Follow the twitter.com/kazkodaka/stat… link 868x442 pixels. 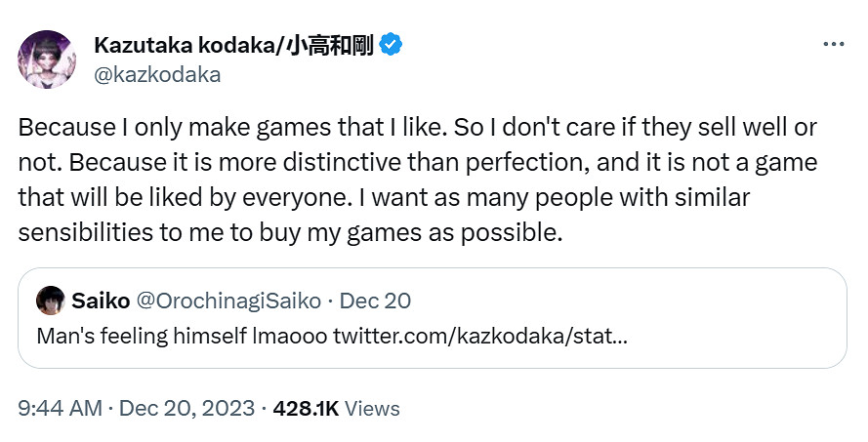point(480,335)
